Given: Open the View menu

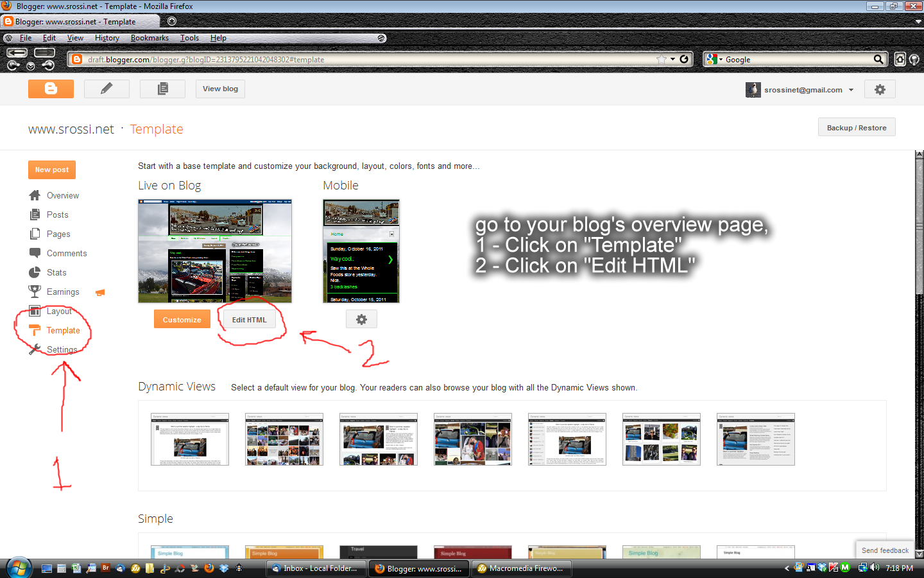Looking at the screenshot, I should point(75,38).
